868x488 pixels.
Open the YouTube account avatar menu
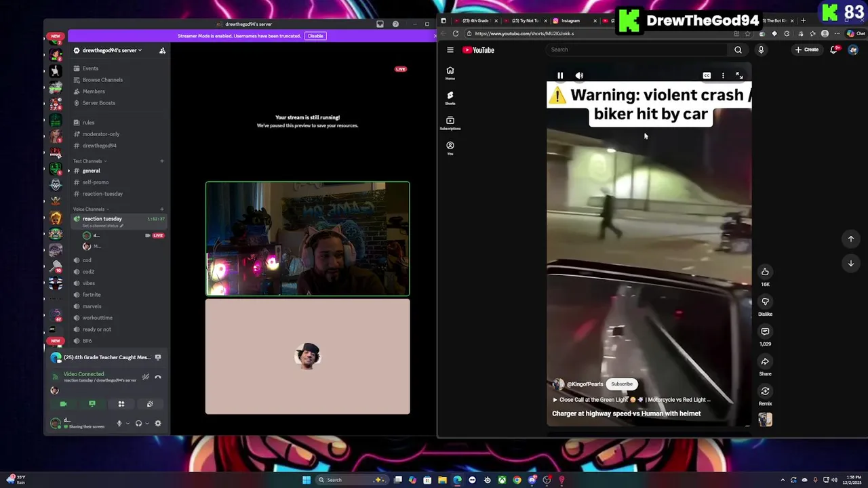pyautogui.click(x=853, y=49)
